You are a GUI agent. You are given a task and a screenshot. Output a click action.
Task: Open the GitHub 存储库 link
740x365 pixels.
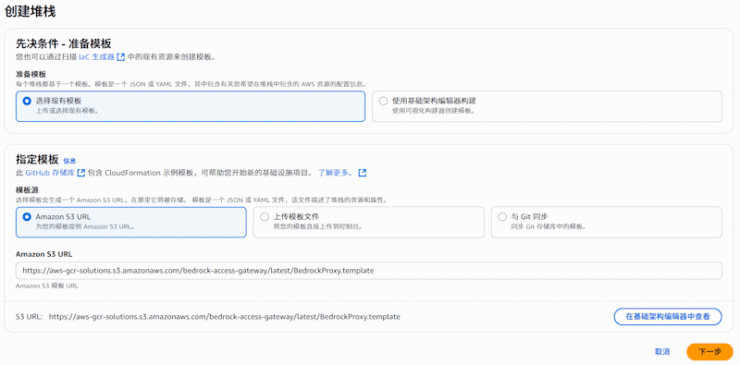(50, 173)
